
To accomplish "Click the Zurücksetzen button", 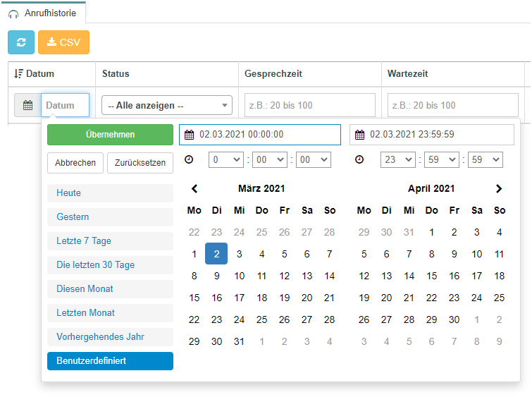I will pyautogui.click(x=140, y=163).
